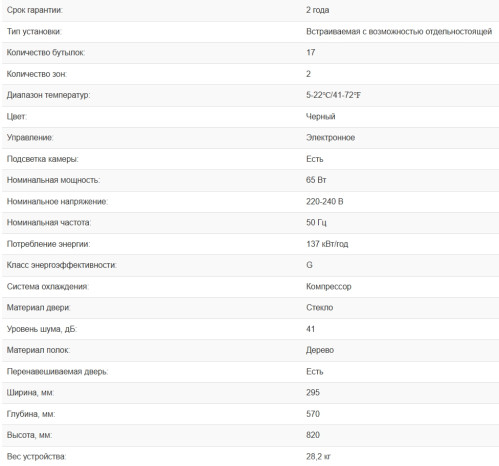Click the device weight value '28,2 кг'
Viewport: 499px width, 466px height.
point(318,456)
